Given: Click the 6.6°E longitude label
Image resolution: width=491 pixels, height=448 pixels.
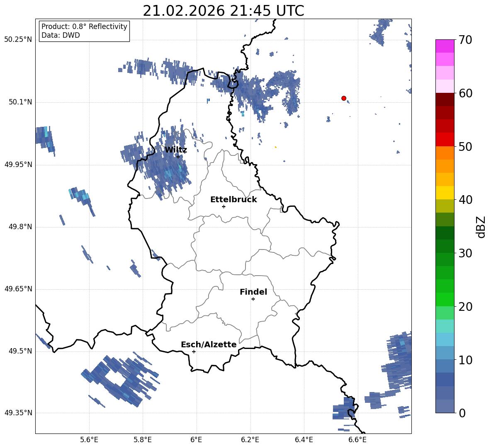Looking at the screenshot, I should pos(357,440).
